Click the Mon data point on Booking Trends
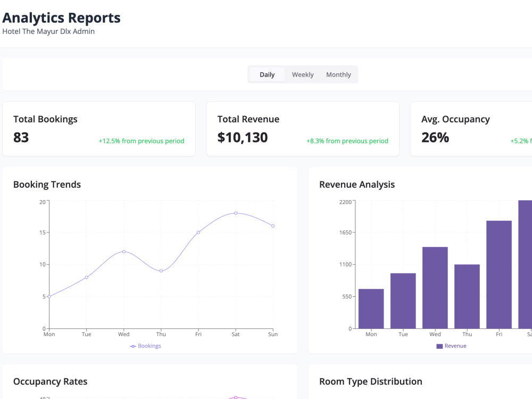This screenshot has width=532, height=399. coord(49,296)
